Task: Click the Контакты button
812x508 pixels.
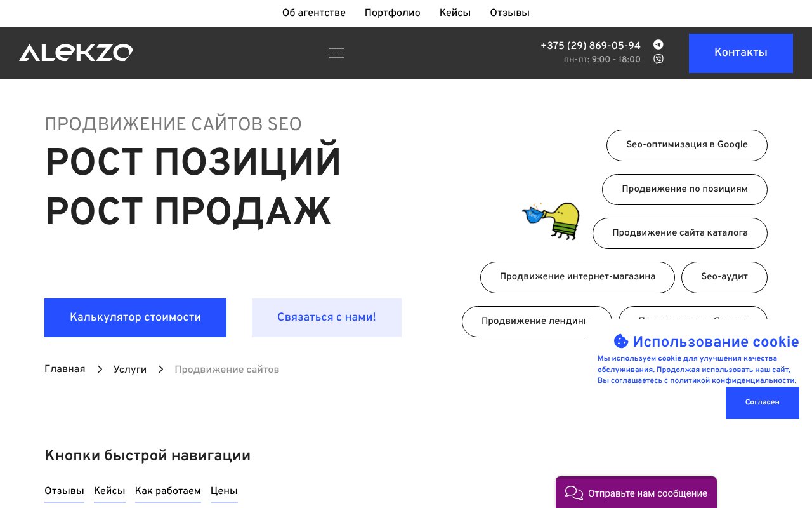Action: coord(740,53)
